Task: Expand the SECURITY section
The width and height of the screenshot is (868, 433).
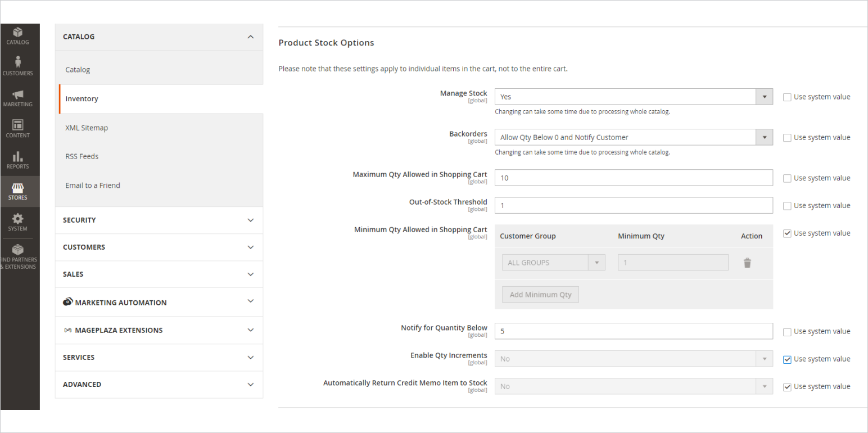Action: [159, 220]
